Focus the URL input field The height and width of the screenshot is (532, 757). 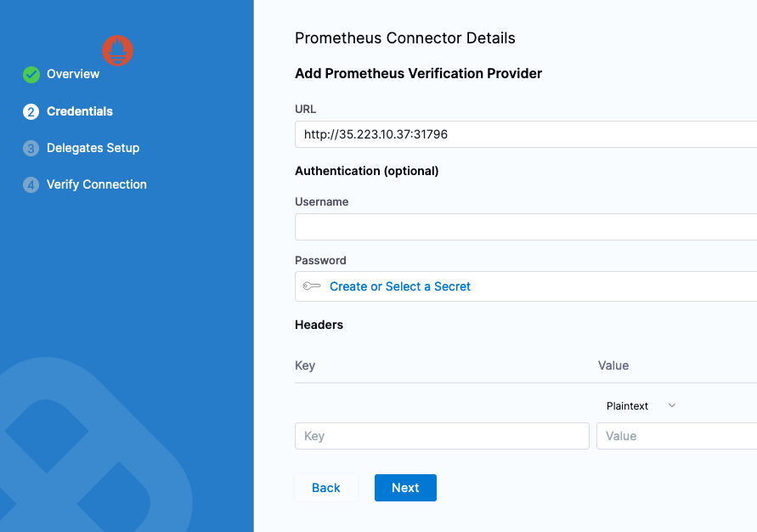525,134
